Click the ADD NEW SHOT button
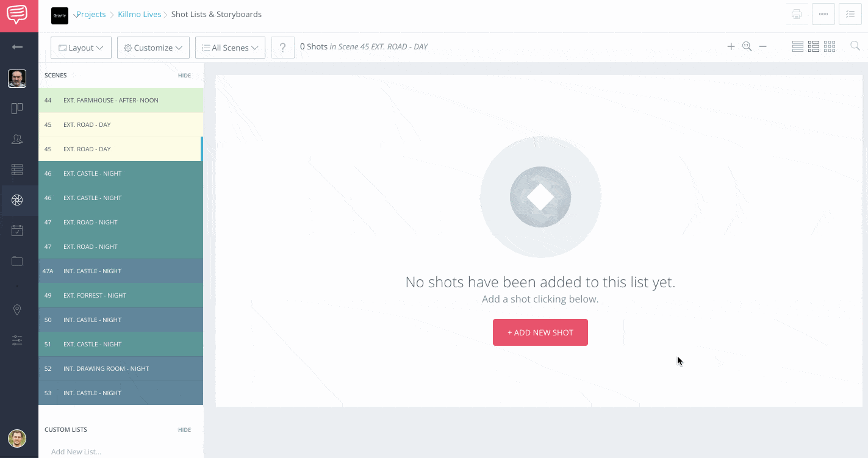Viewport: 868px width, 458px height. (x=540, y=332)
